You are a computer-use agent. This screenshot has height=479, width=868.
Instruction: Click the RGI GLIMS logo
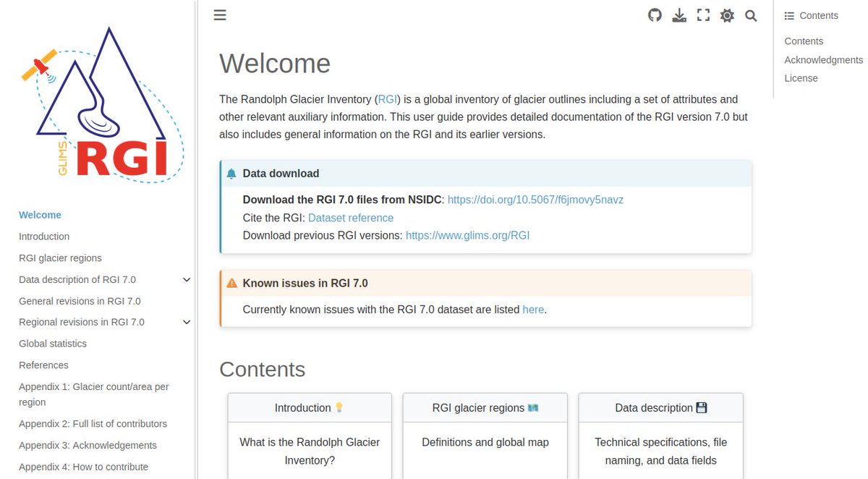[102, 105]
